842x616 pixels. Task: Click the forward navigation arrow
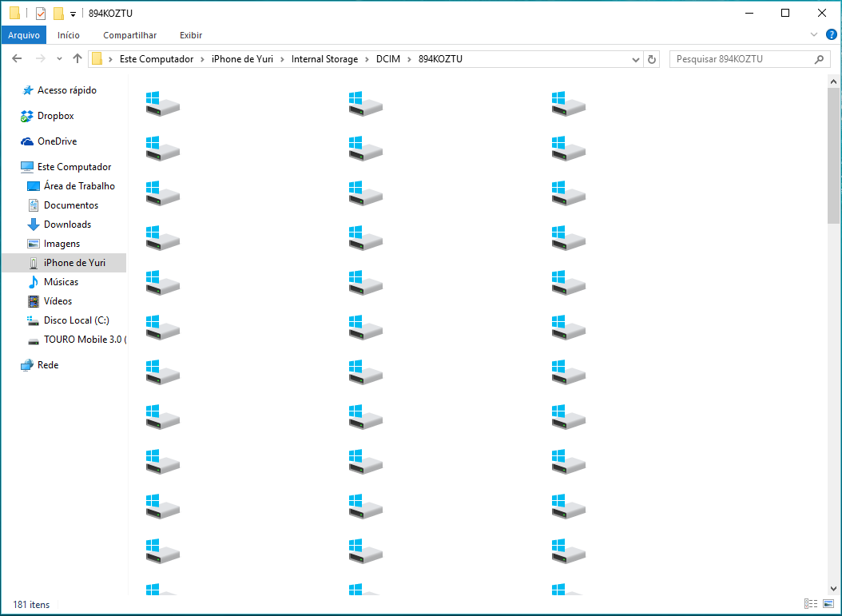[40, 58]
